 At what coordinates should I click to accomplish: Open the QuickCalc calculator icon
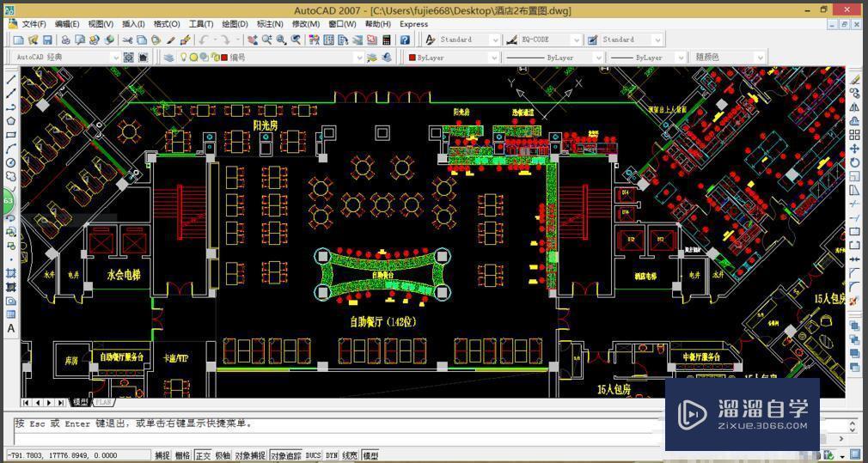pyautogui.click(x=387, y=40)
